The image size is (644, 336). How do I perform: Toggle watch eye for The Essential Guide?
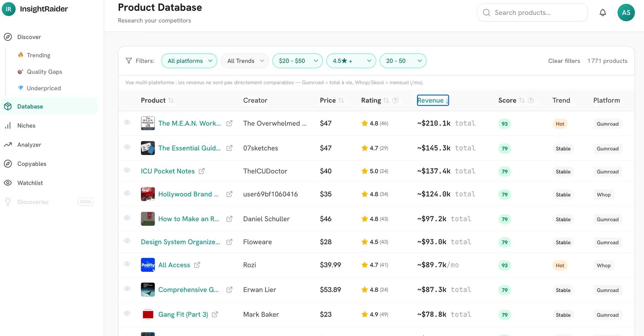pos(127,147)
